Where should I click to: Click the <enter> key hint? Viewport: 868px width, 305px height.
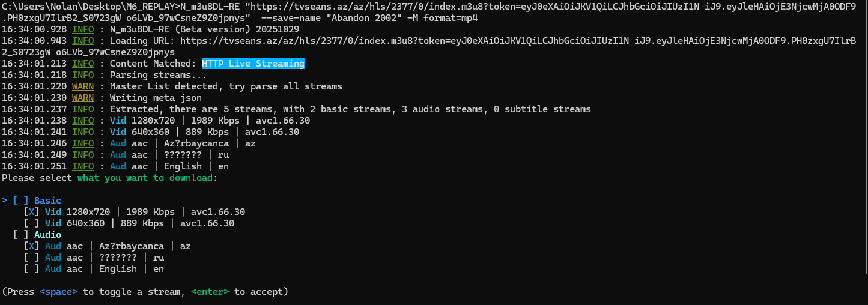(x=210, y=292)
